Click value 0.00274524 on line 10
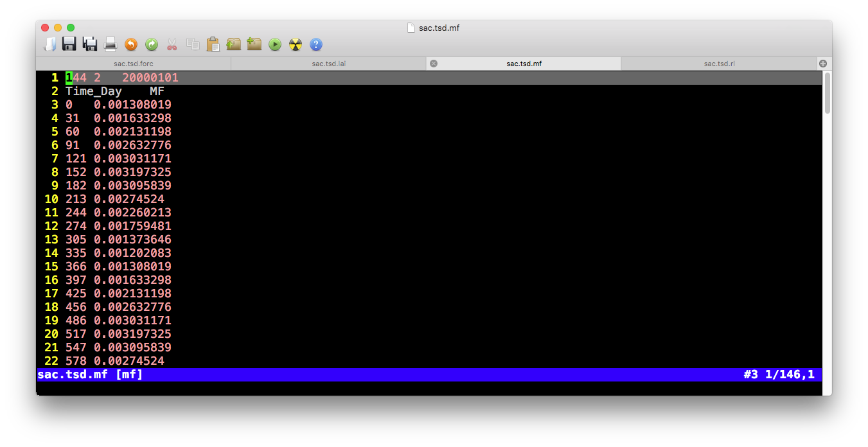This screenshot has height=447, width=868. click(x=129, y=199)
